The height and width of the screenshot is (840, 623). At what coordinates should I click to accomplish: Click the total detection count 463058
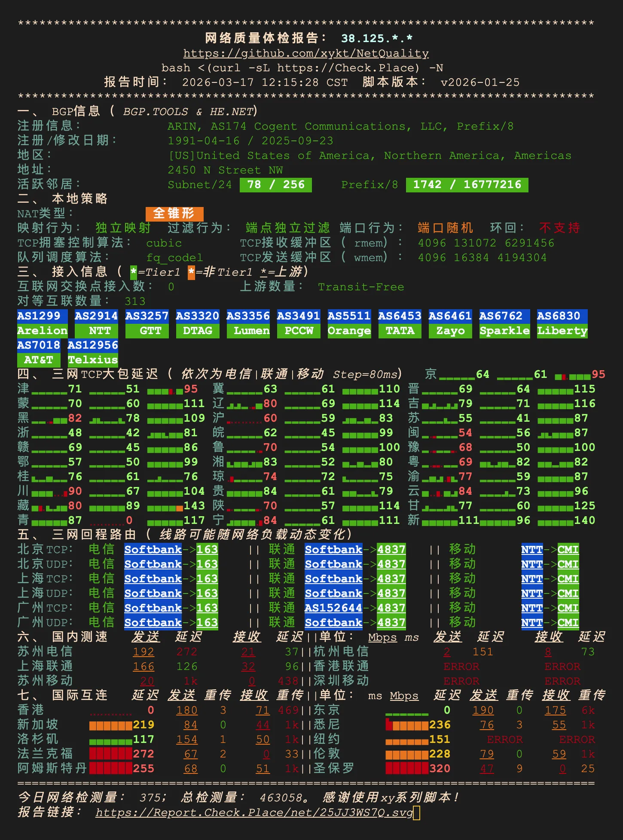tap(281, 798)
